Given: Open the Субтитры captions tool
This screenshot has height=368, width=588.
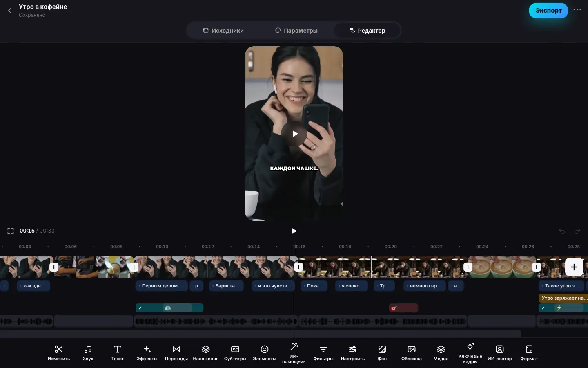Looking at the screenshot, I should point(235,353).
